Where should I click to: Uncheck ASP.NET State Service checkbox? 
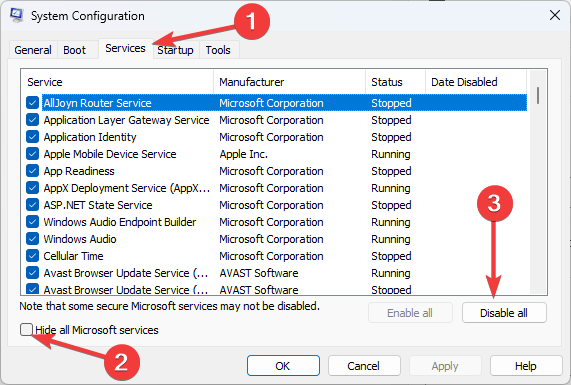click(32, 205)
